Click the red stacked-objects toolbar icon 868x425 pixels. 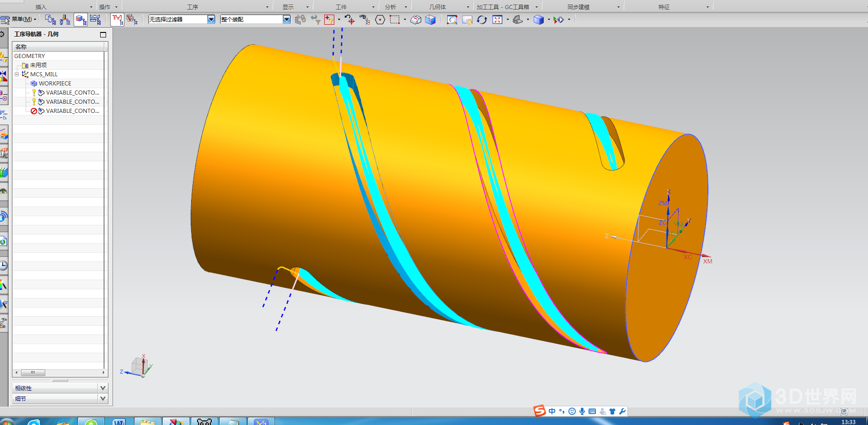pos(132,20)
